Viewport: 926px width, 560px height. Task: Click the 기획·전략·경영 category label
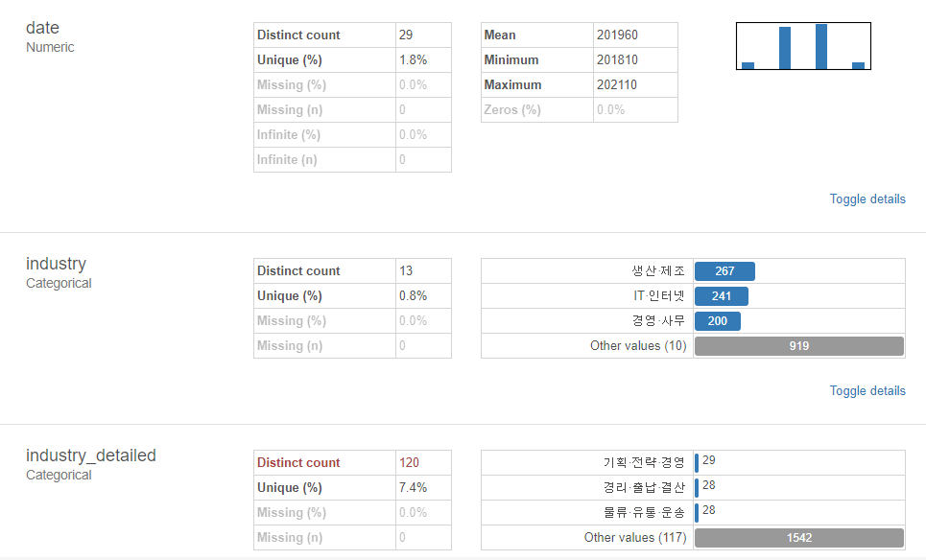[x=644, y=462]
